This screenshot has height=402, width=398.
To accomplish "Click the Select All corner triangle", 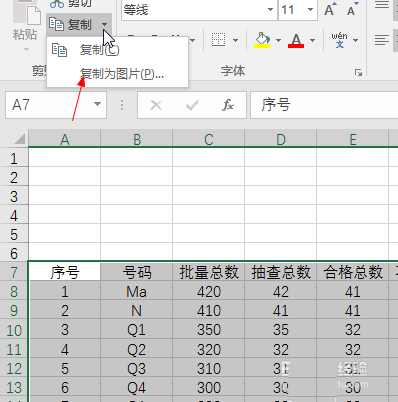I will pyautogui.click(x=19, y=138).
